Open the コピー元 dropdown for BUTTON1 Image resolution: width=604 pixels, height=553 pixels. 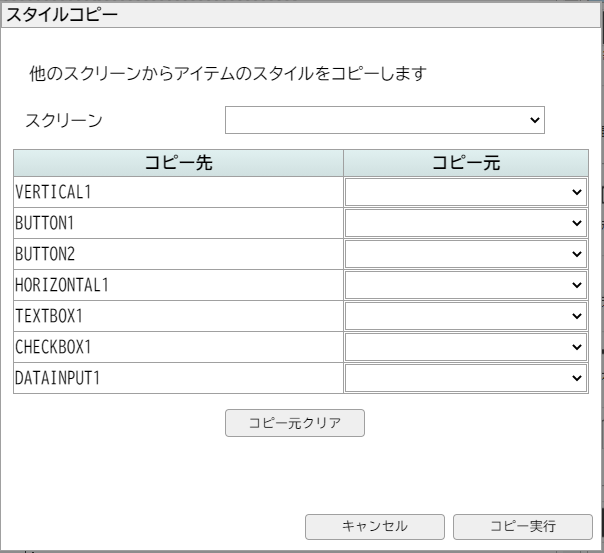tap(466, 223)
